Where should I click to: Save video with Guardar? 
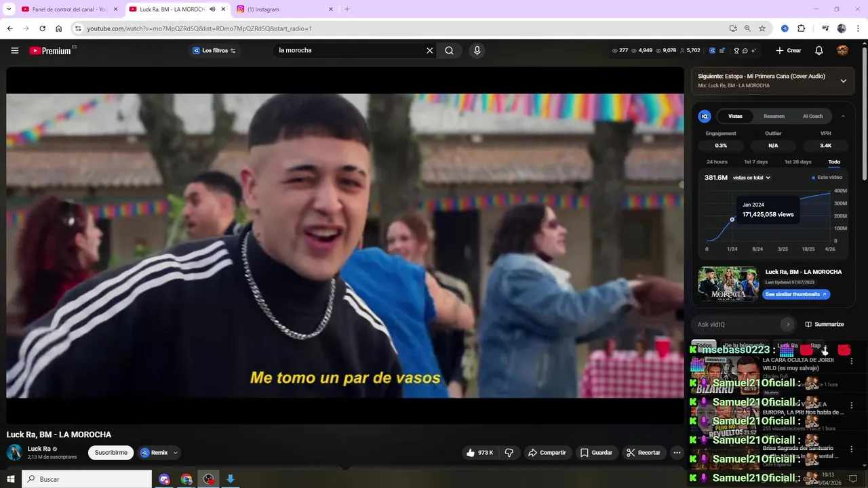pyautogui.click(x=596, y=453)
